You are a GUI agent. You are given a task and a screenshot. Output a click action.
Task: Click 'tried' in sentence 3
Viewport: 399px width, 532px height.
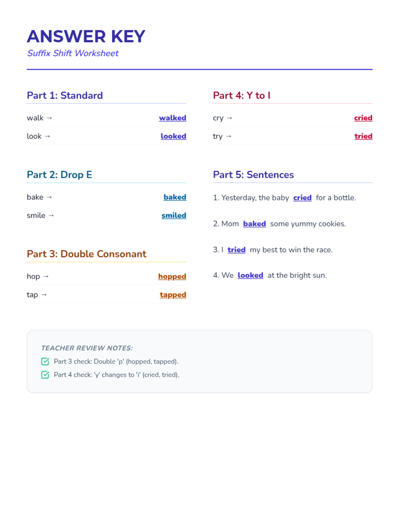click(236, 250)
